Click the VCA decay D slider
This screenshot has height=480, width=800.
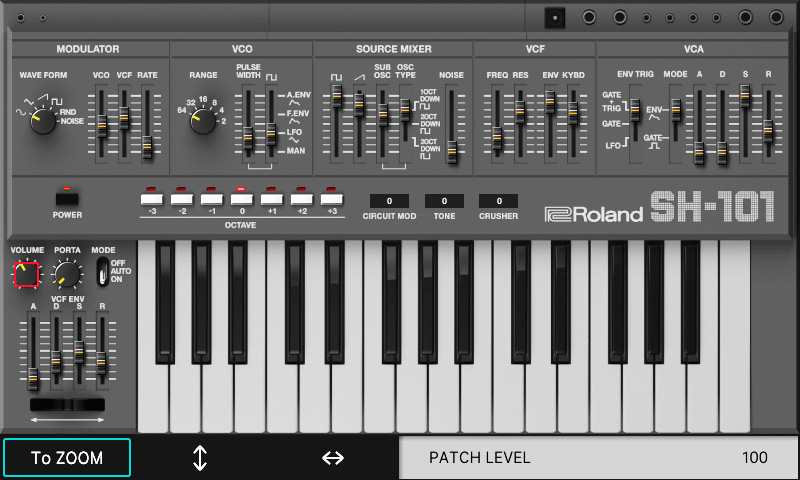(722, 153)
